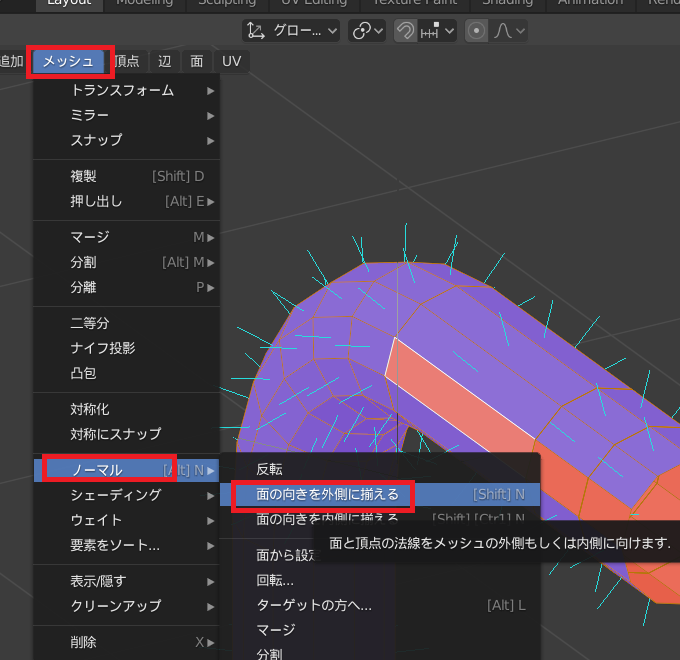Choose 反転 in the normals submenu
This screenshot has height=660, width=680.
pos(380,469)
